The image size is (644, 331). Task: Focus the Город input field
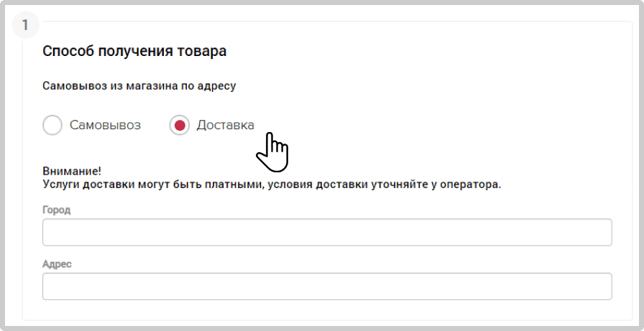(327, 232)
